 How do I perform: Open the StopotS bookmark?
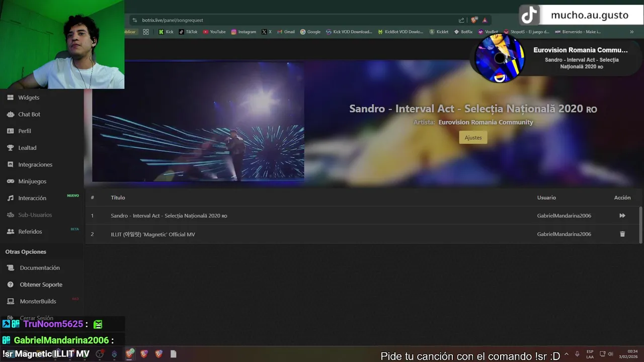coord(527,32)
